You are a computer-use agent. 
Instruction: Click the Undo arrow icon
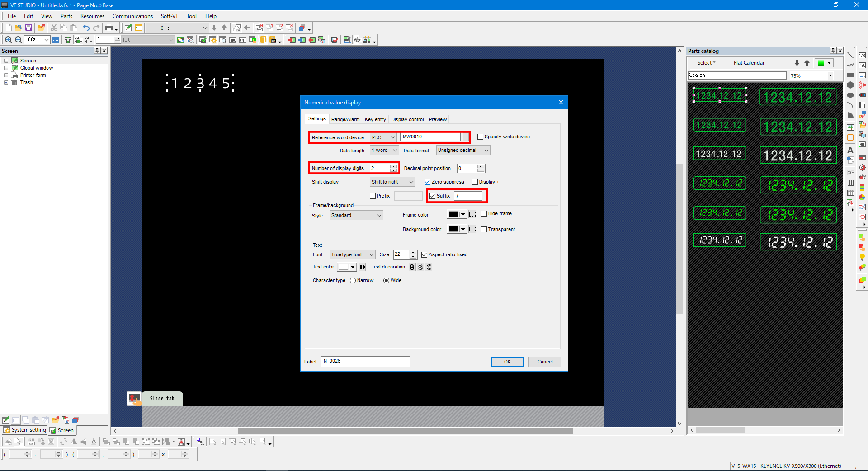coord(86,28)
